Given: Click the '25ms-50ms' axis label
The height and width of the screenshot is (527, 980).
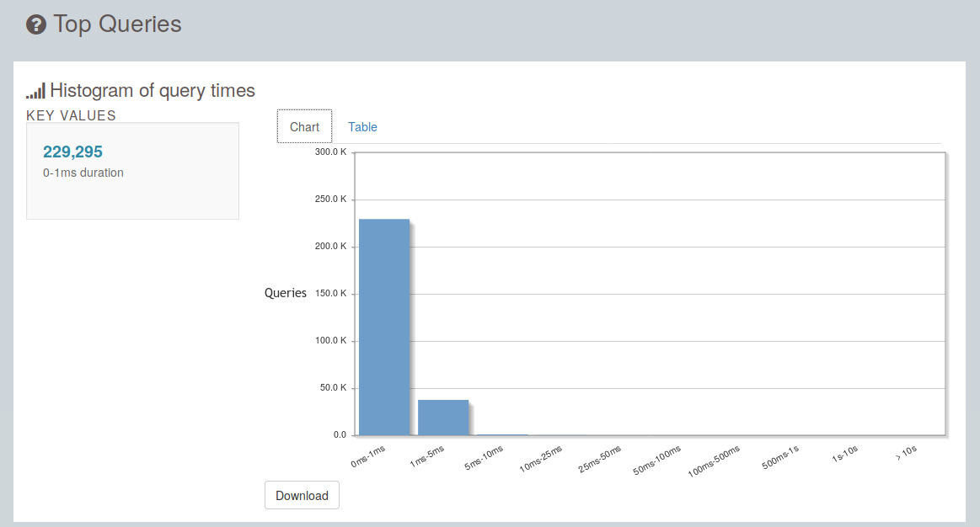Looking at the screenshot, I should click(x=600, y=459).
